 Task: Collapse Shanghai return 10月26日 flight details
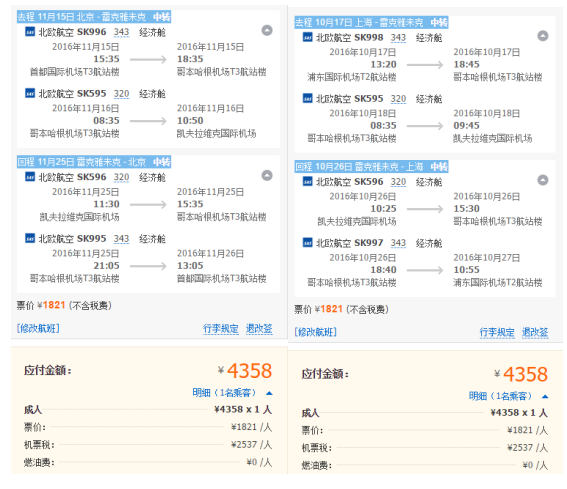click(543, 180)
